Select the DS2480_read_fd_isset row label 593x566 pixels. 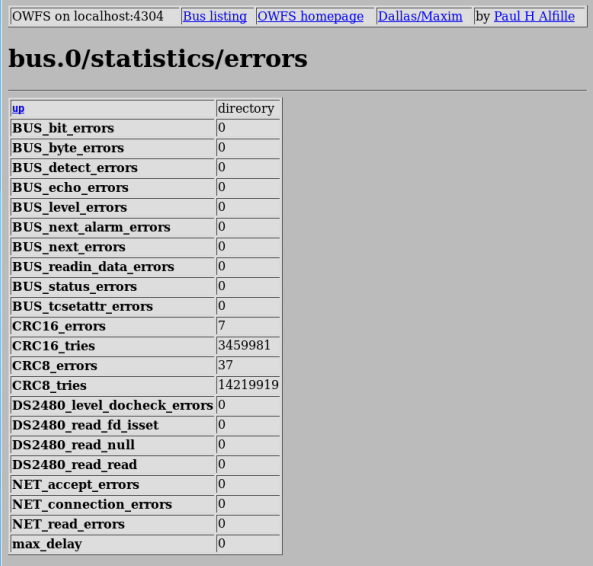point(85,425)
